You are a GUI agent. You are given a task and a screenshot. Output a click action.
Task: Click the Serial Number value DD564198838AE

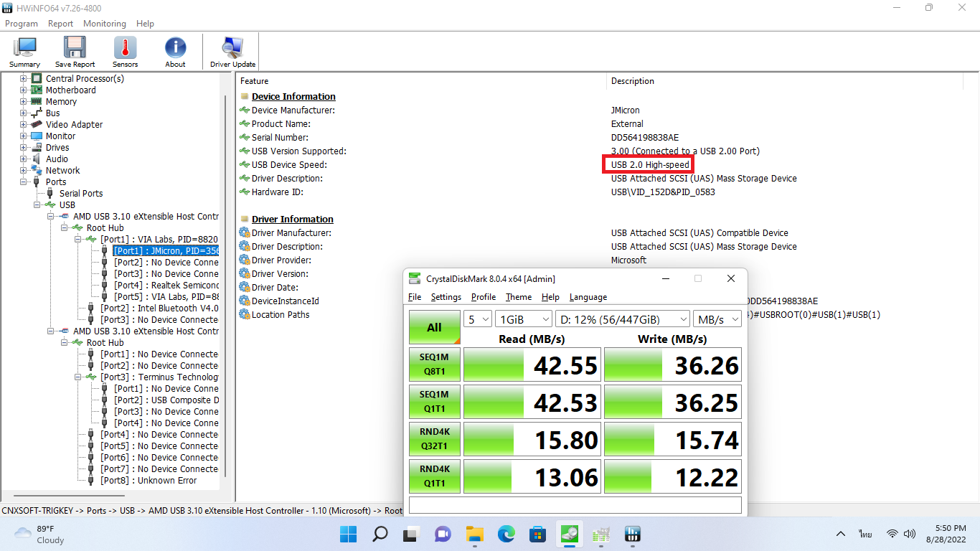[x=645, y=137]
